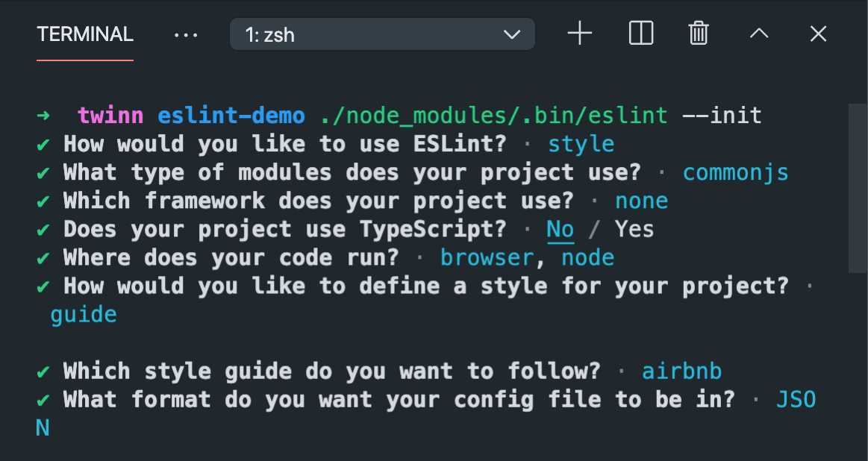This screenshot has width=868, height=461.
Task: Click 'Which framework does your project use?'
Action: [x=319, y=201]
